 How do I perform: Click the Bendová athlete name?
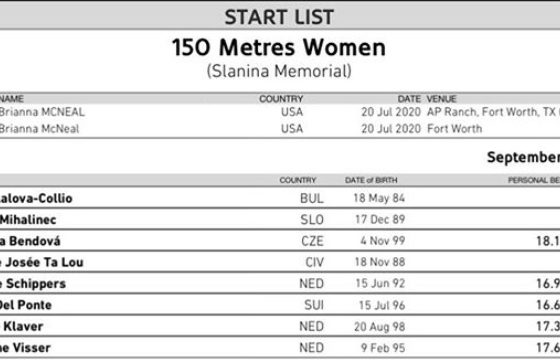[x=30, y=241]
